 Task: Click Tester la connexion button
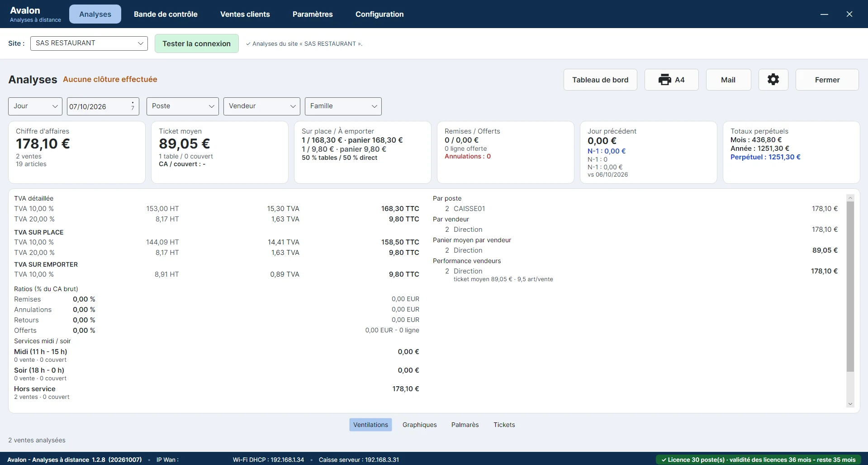coord(197,43)
